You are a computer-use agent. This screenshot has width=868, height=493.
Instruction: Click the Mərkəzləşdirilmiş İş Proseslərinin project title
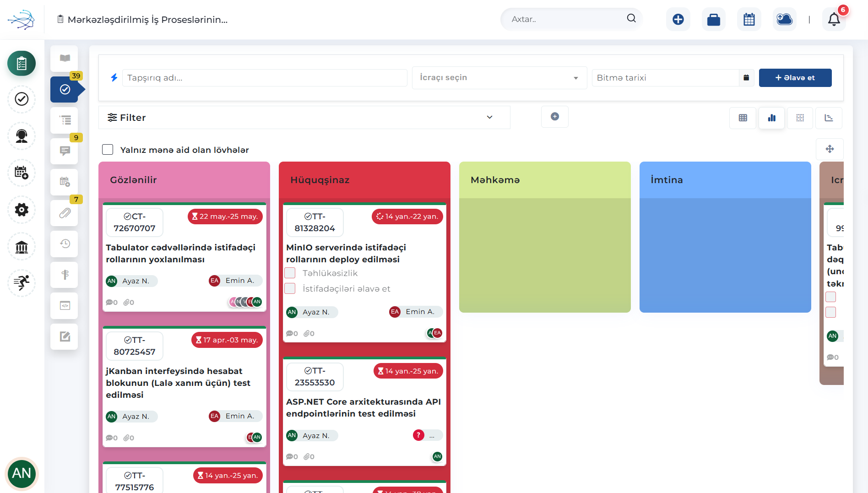(147, 20)
